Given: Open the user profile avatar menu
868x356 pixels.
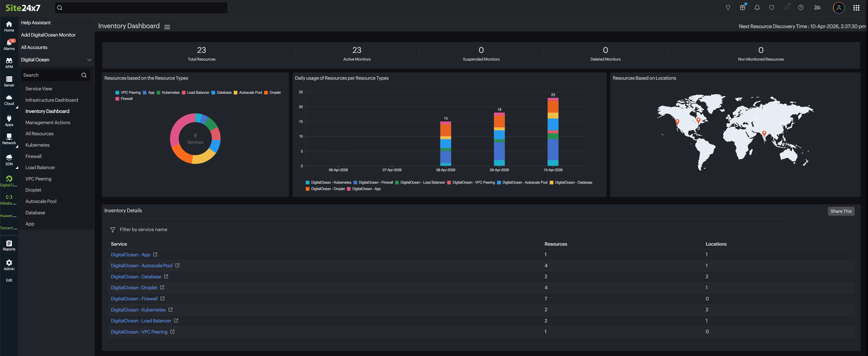Looking at the screenshot, I should click(x=839, y=8).
